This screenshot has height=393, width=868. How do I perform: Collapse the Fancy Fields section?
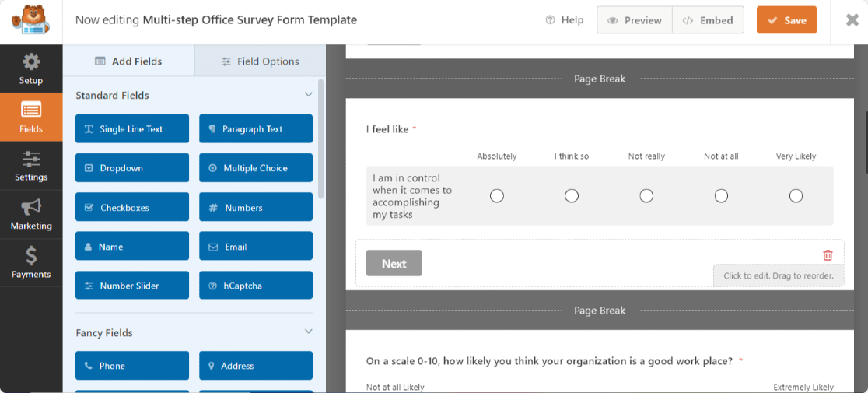coord(308,332)
